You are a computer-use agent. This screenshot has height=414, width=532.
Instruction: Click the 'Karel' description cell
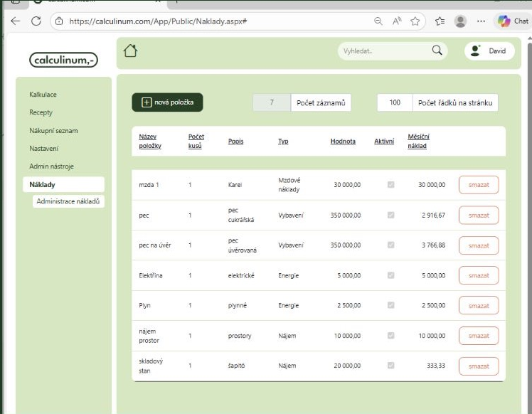tap(235, 185)
